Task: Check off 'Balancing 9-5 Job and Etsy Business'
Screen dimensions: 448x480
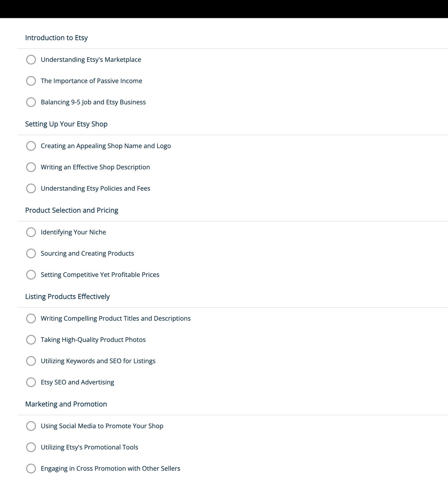Action: pyautogui.click(x=31, y=102)
